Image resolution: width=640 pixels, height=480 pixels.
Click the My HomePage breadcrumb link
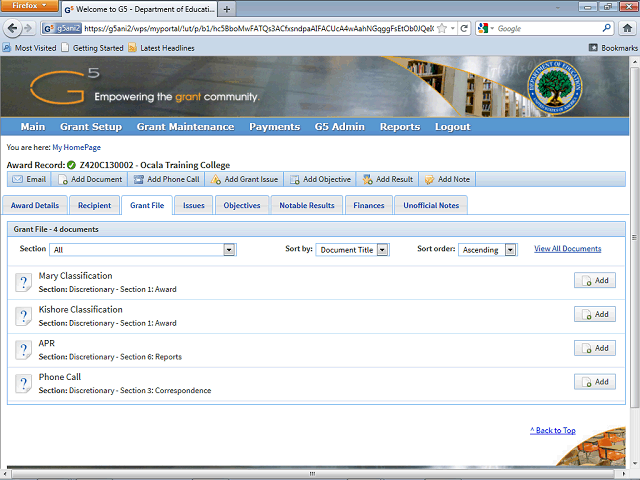click(76, 147)
